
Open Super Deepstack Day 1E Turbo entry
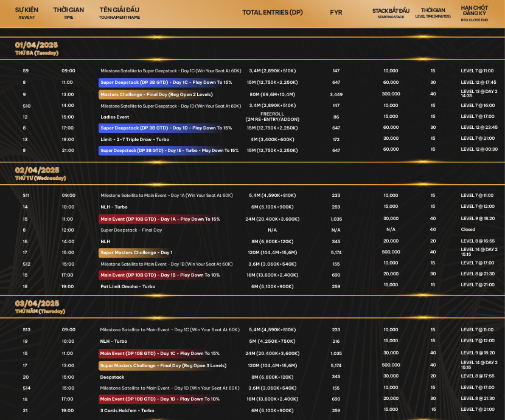click(169, 151)
